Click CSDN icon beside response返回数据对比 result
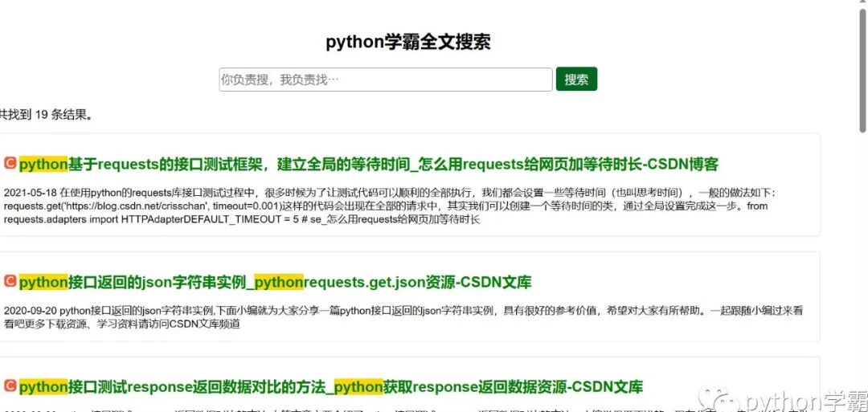This screenshot has width=868, height=412. (10, 385)
